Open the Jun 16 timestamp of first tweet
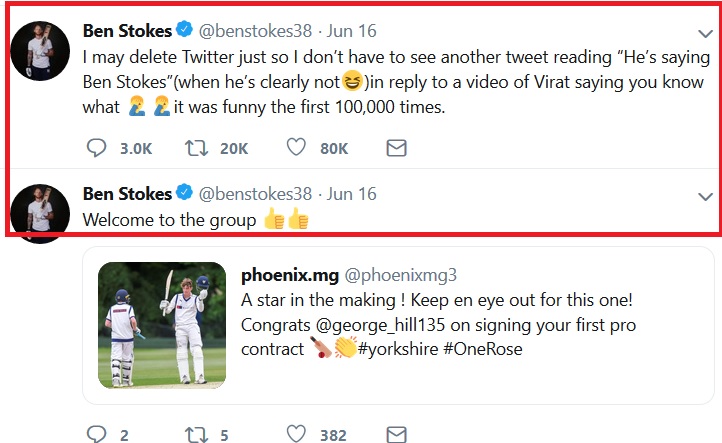This screenshot has width=722, height=443. pyautogui.click(x=351, y=31)
